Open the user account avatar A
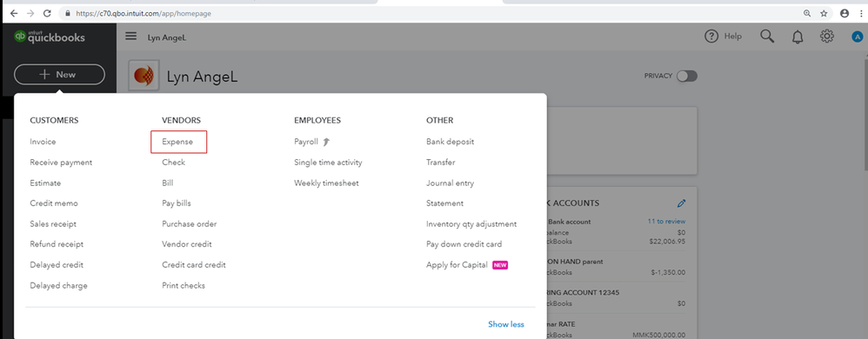 (x=858, y=37)
